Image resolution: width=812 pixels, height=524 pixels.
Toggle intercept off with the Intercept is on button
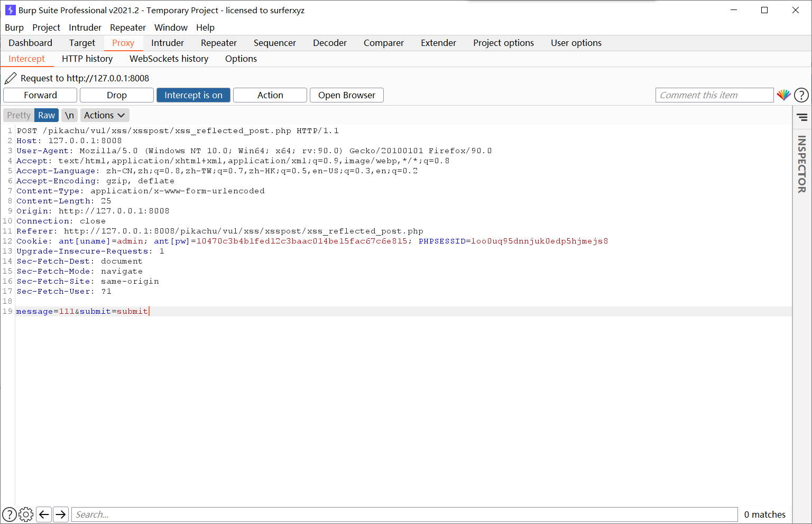tap(193, 95)
